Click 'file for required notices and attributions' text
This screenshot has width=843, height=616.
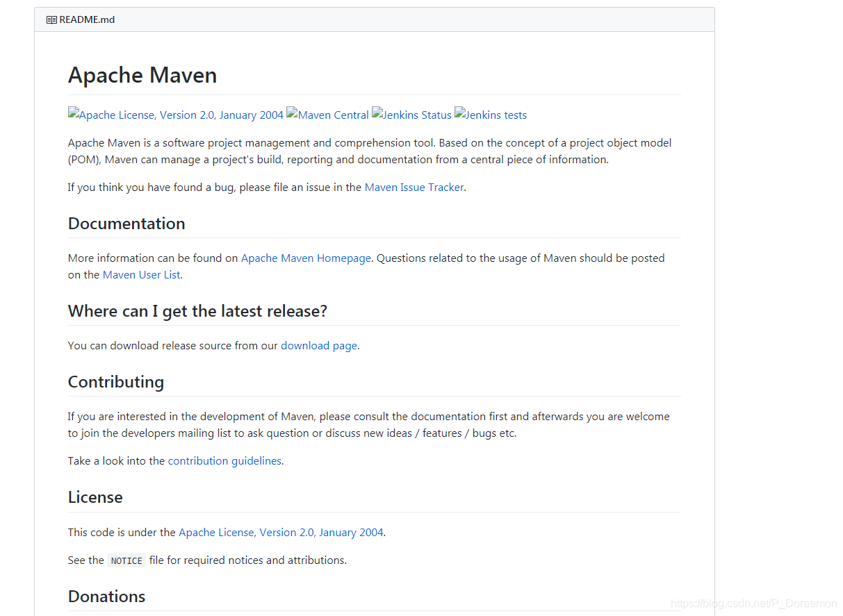[x=248, y=560]
